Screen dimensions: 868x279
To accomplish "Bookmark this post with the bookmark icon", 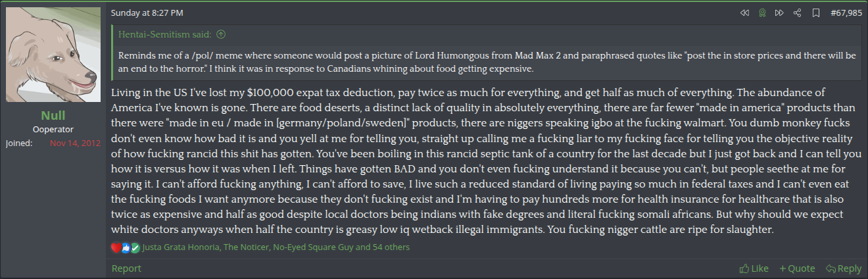I will pyautogui.click(x=815, y=13).
